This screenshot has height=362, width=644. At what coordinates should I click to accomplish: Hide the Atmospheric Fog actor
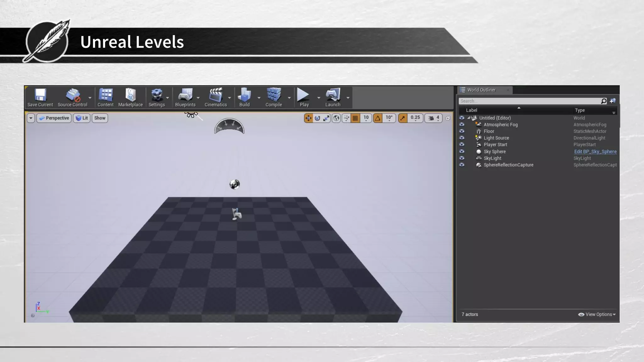[462, 124]
